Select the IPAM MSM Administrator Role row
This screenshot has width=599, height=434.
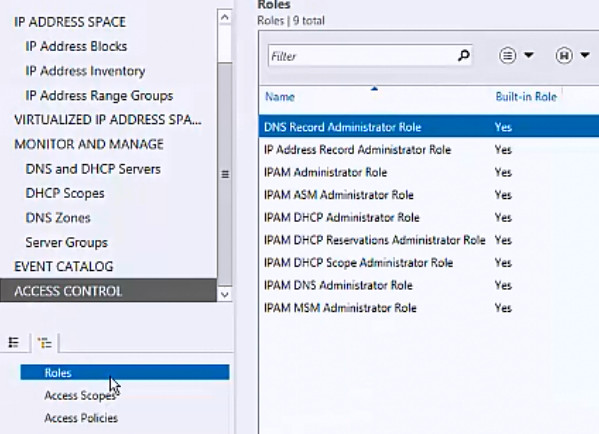[429, 308]
